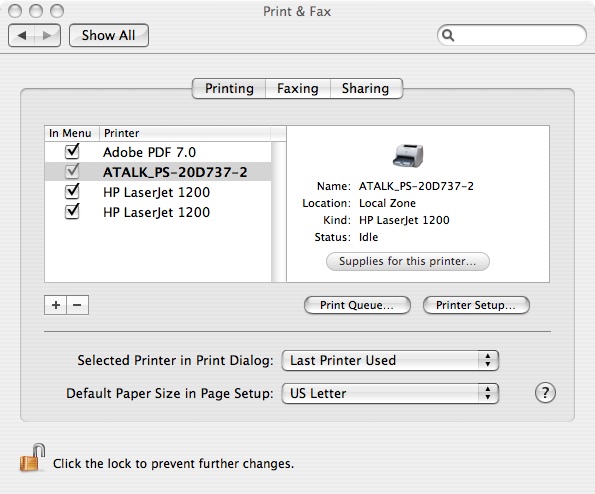The height and width of the screenshot is (494, 595).
Task: Click the lock icon to prevent changes
Action: pos(32,458)
